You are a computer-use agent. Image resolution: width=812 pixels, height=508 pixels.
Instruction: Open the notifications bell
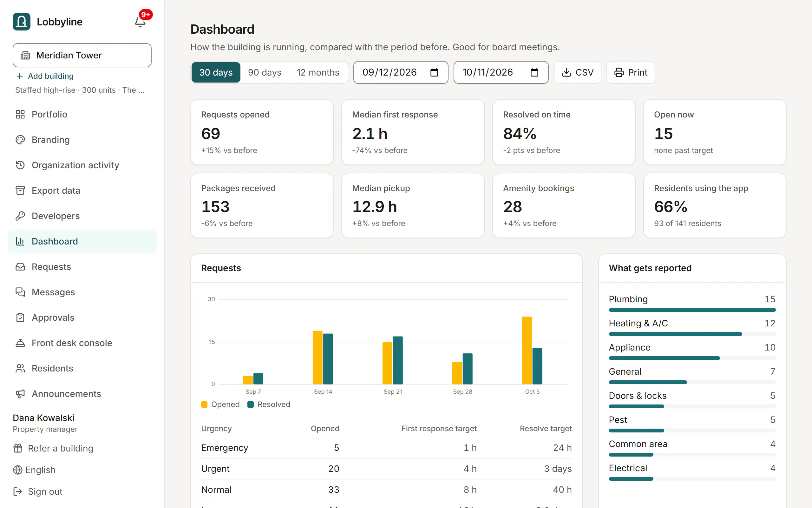pyautogui.click(x=140, y=22)
